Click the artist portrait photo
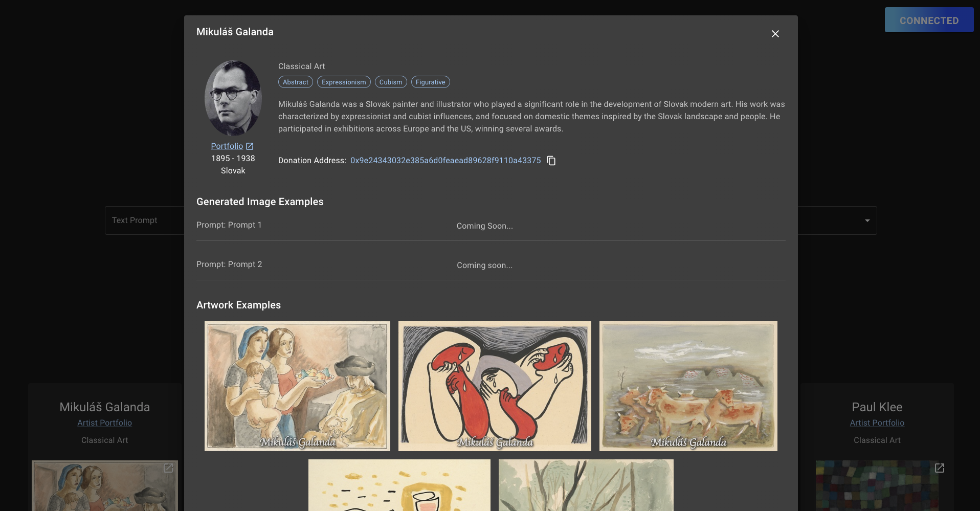 coord(233,98)
